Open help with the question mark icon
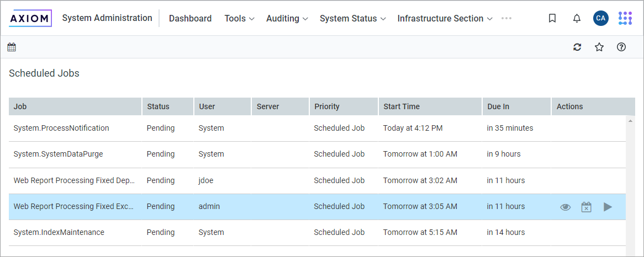Viewport: 644px width, 257px height. click(x=621, y=47)
